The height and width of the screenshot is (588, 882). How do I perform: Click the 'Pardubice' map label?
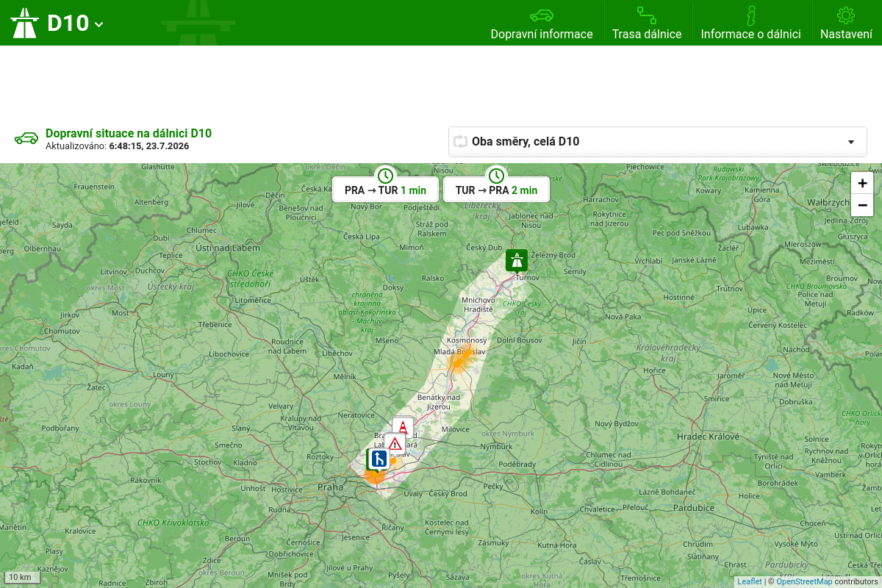694,508
